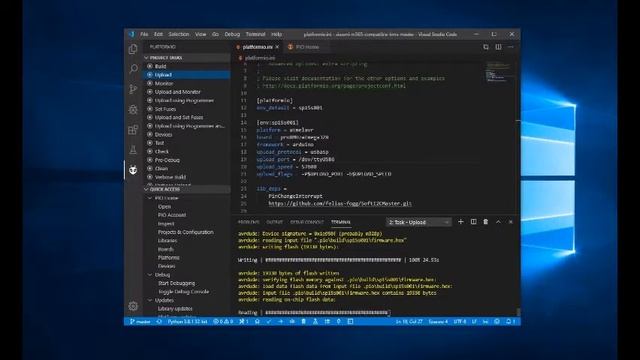Open Library updates in Quick Access
The height and width of the screenshot is (360, 640).
[x=175, y=309]
